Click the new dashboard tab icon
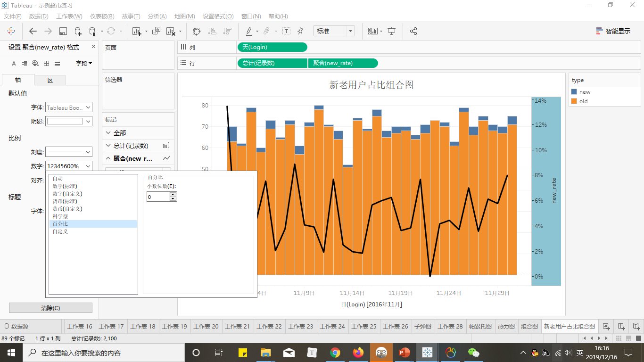Screen dimensions: 644x362 click(x=621, y=326)
